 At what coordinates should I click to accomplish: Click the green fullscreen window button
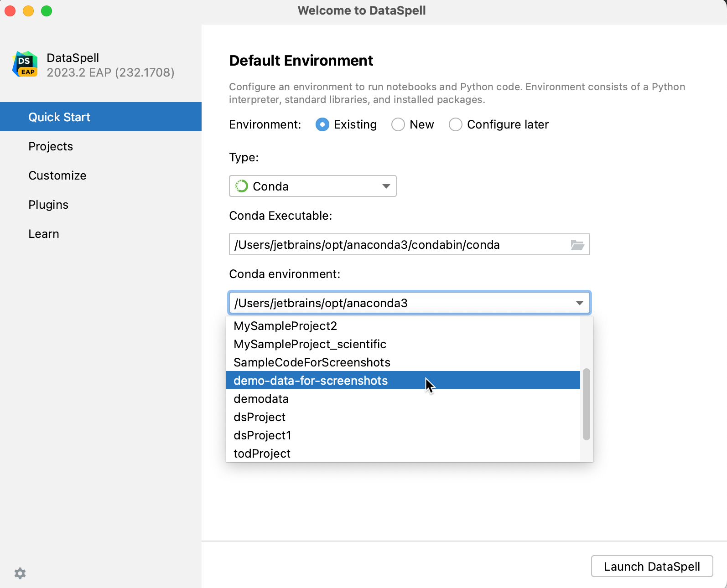coord(47,11)
